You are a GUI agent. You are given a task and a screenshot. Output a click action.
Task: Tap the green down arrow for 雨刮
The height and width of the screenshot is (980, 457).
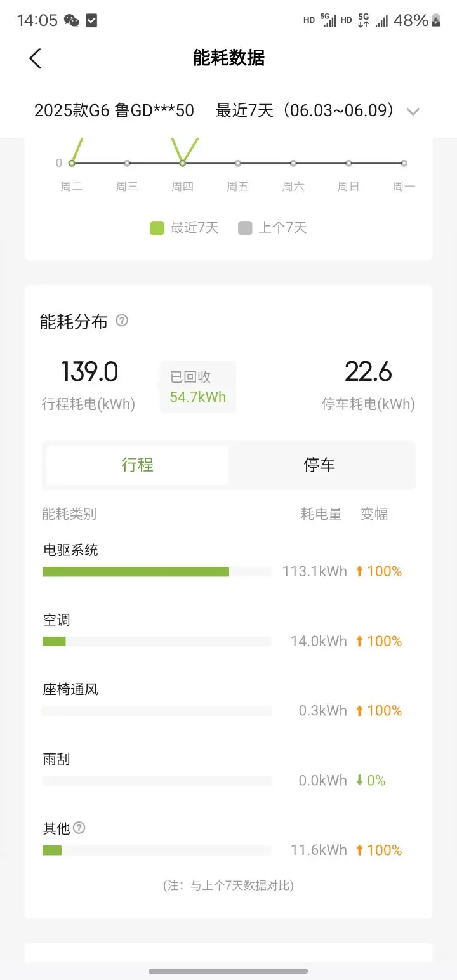pos(359,780)
